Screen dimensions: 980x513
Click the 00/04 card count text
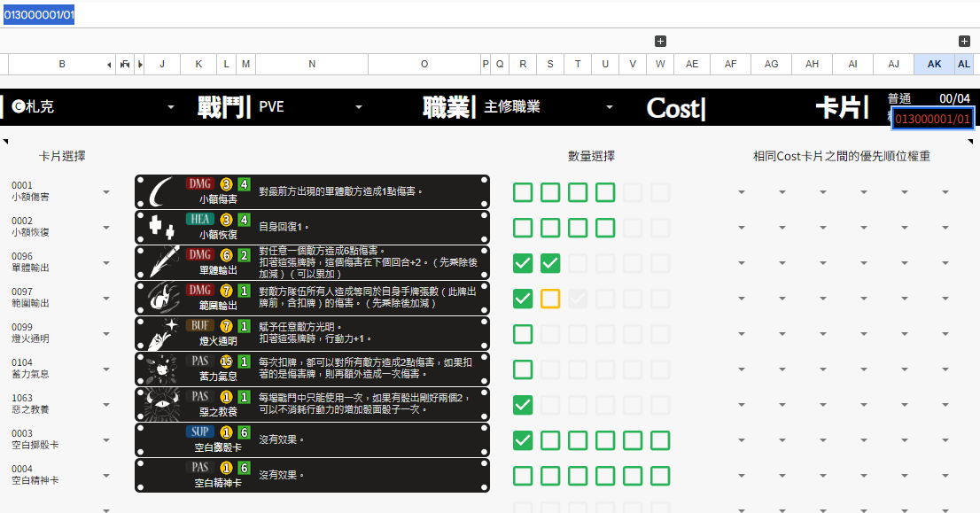point(954,98)
